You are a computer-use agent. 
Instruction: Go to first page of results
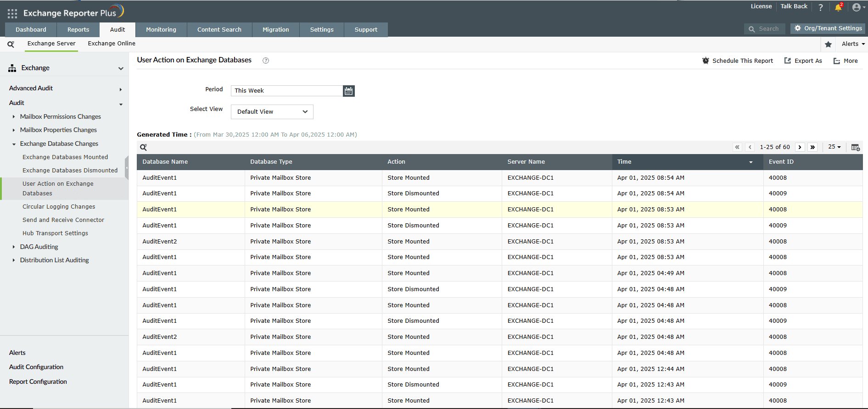[x=737, y=147]
